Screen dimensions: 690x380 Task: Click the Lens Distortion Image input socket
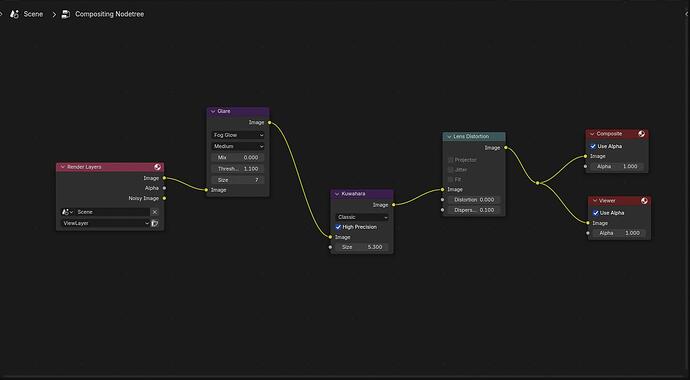pos(443,190)
